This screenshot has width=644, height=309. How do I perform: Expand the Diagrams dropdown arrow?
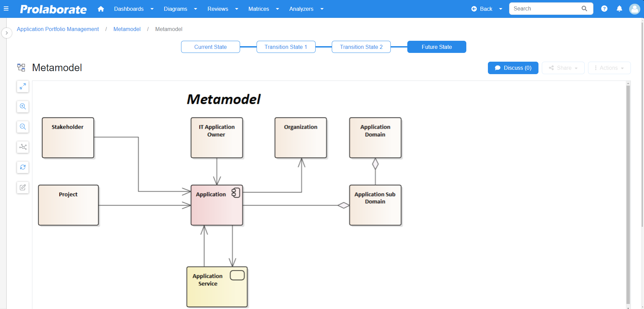click(x=196, y=9)
